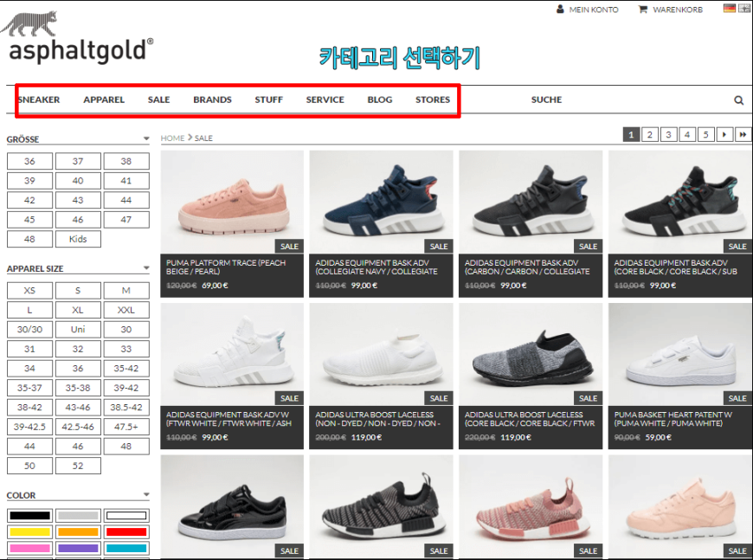Open Puma Platform Trace peach shoe image
Image resolution: width=753 pixels, height=560 pixels.
(232, 202)
